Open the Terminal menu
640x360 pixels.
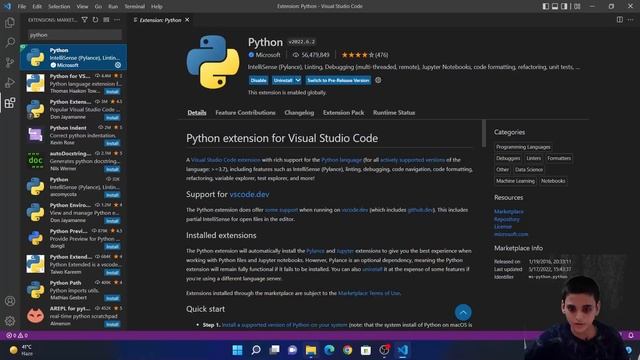[x=134, y=7]
